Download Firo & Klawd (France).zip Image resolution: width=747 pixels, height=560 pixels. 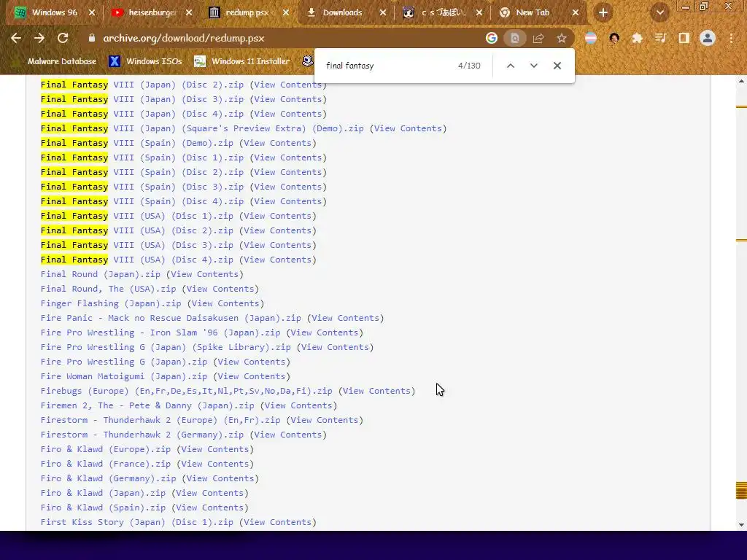pos(106,464)
